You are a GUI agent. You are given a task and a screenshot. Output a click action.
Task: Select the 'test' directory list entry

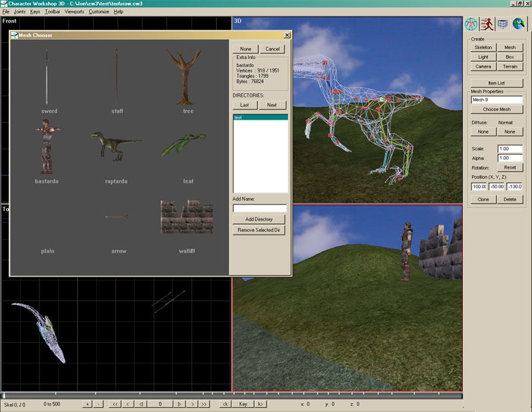tap(260, 118)
